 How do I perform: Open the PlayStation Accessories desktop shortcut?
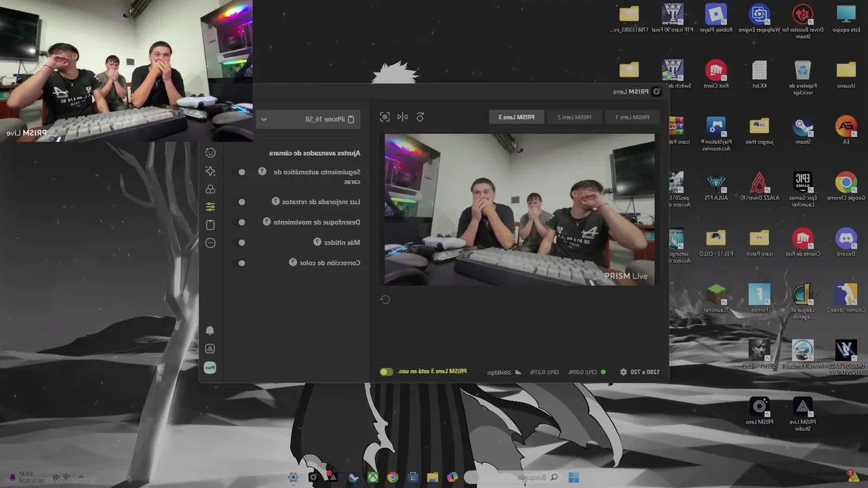[x=716, y=134]
